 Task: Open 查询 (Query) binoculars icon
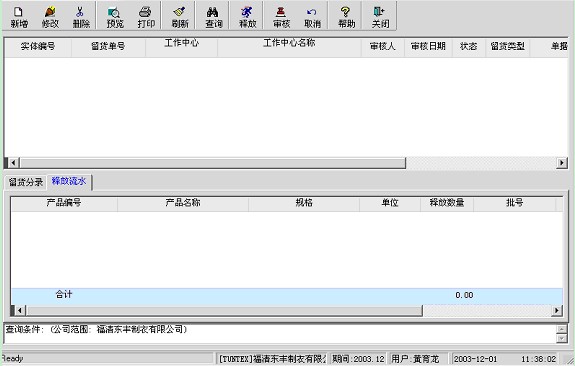pos(214,17)
